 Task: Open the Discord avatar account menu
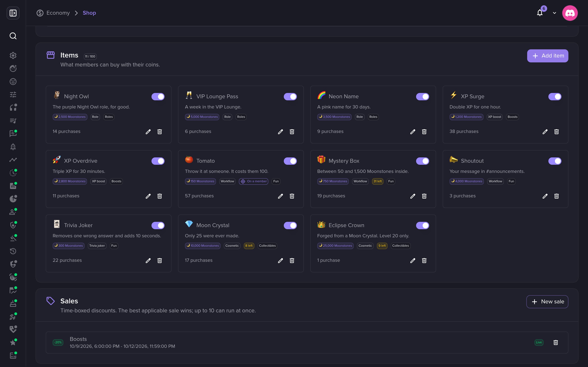tap(570, 13)
